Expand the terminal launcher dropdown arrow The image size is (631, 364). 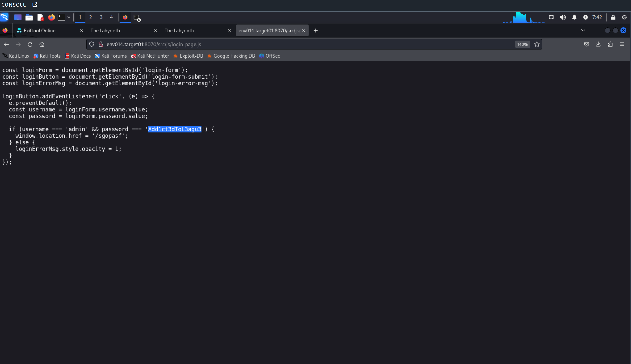pyautogui.click(x=69, y=17)
